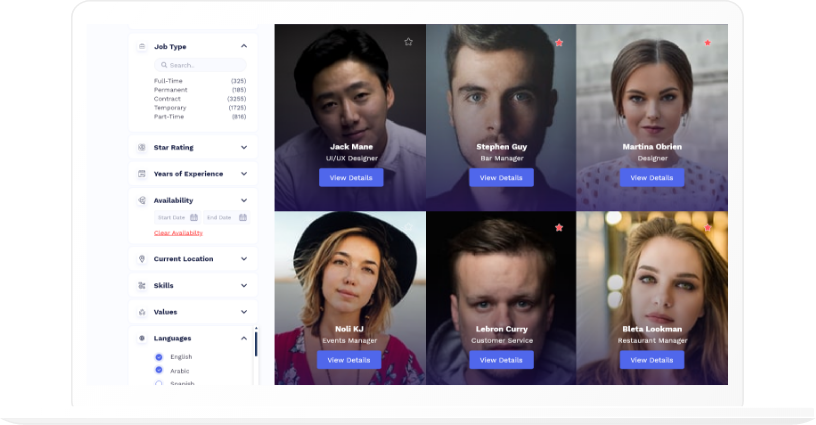Uncheck the English language checkbox
The width and height of the screenshot is (816, 425).
159,357
